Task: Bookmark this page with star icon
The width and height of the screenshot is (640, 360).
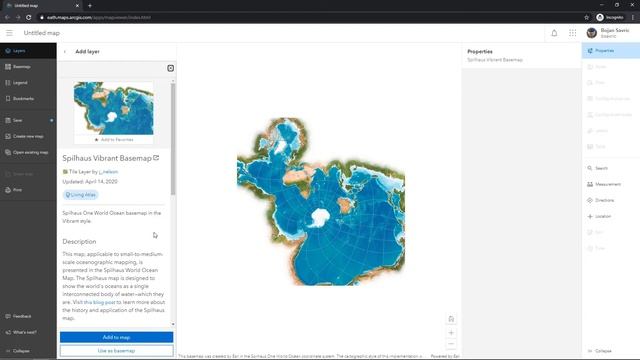Action: click(587, 18)
